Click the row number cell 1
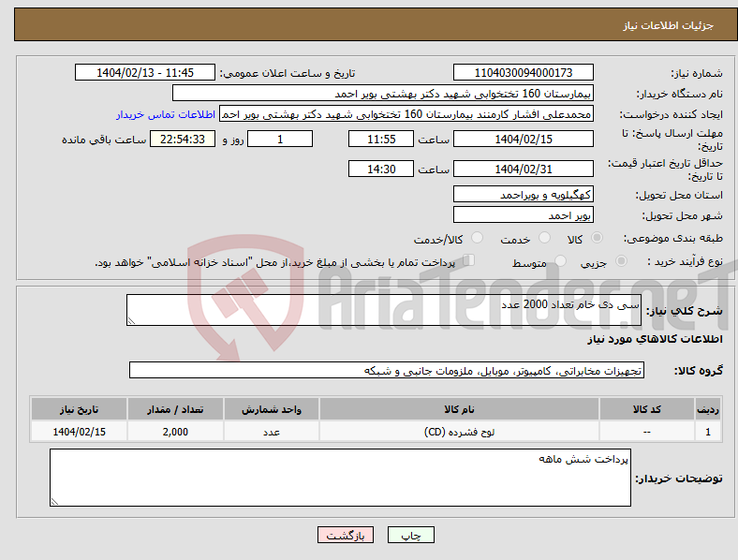This screenshot has width=738, height=560. coord(708,432)
